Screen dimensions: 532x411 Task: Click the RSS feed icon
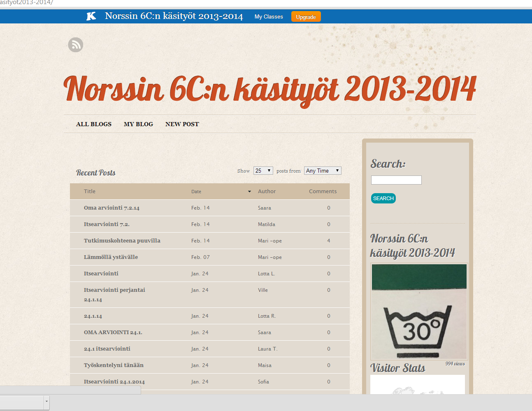click(76, 45)
